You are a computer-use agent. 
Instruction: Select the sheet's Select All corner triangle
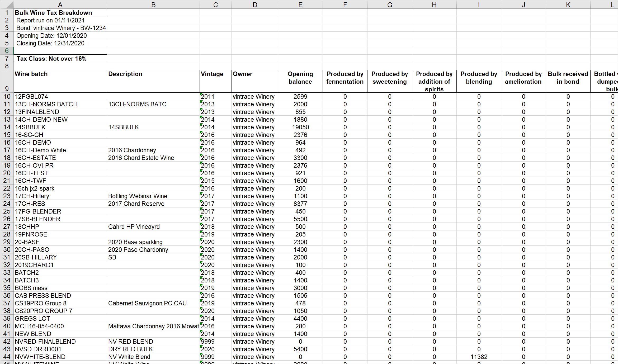click(7, 4)
